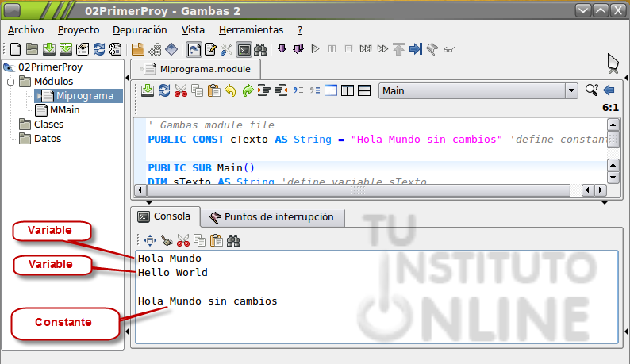Open the Herramientas menu

click(x=251, y=30)
